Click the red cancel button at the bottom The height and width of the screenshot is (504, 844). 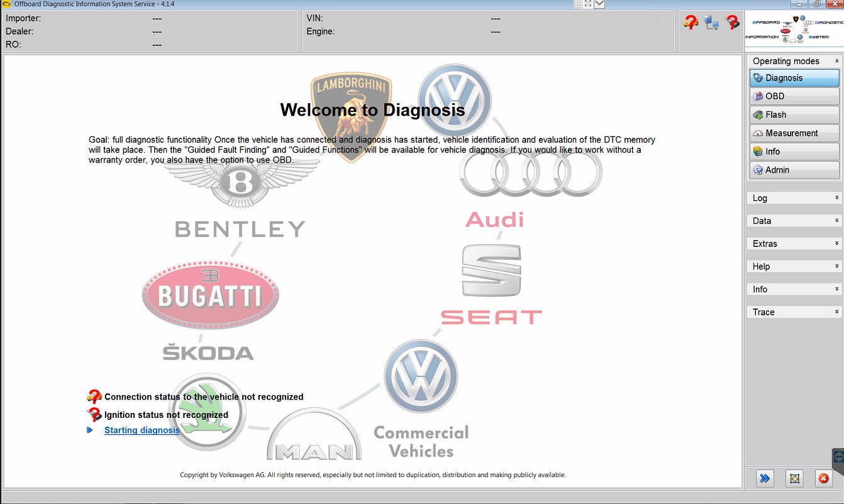tap(823, 478)
